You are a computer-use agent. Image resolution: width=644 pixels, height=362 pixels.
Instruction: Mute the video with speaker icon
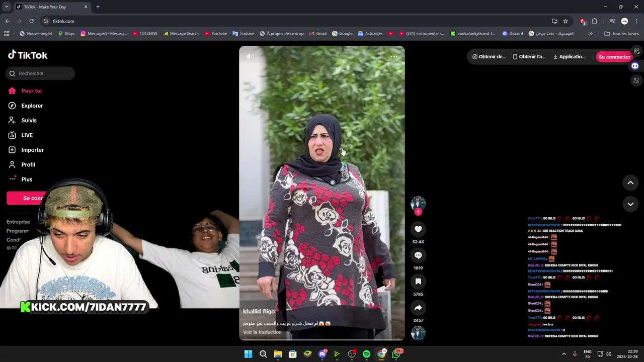(x=250, y=57)
